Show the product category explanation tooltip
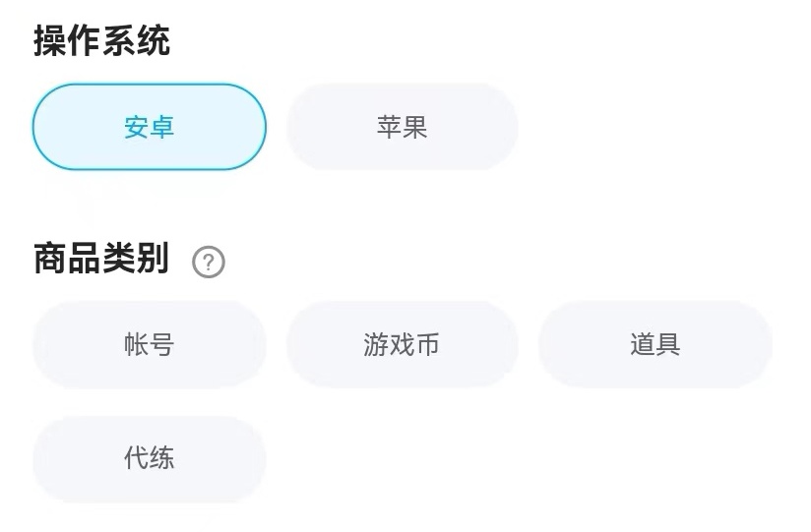This screenshot has height=532, width=811. [x=209, y=263]
